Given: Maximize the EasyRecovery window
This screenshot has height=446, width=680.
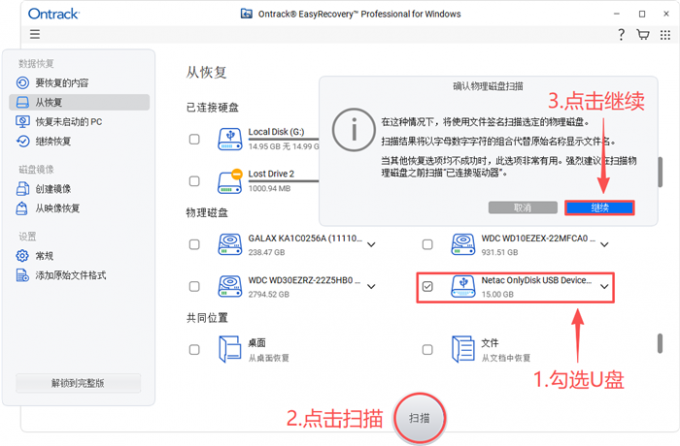Looking at the screenshot, I should pos(642,14).
